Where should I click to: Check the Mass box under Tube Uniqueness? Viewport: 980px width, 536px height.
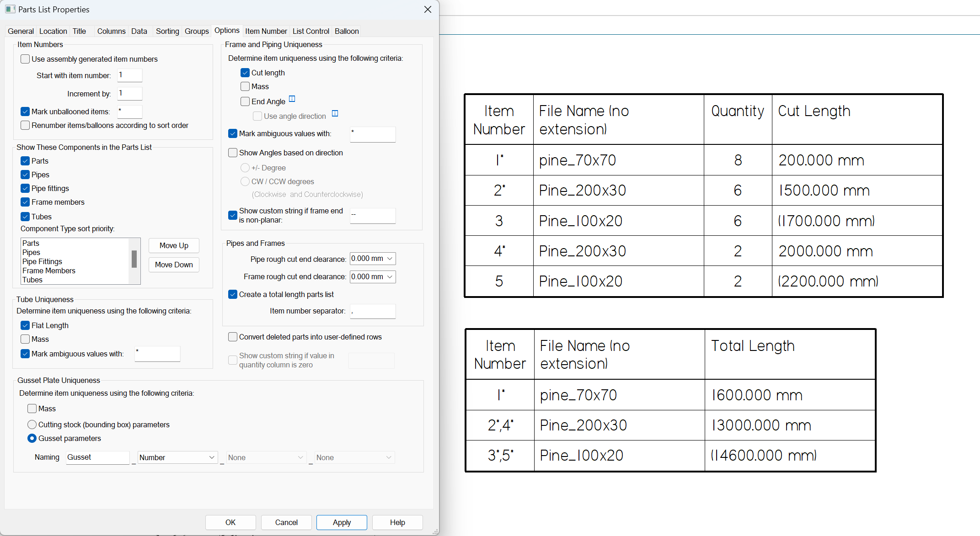pyautogui.click(x=26, y=339)
